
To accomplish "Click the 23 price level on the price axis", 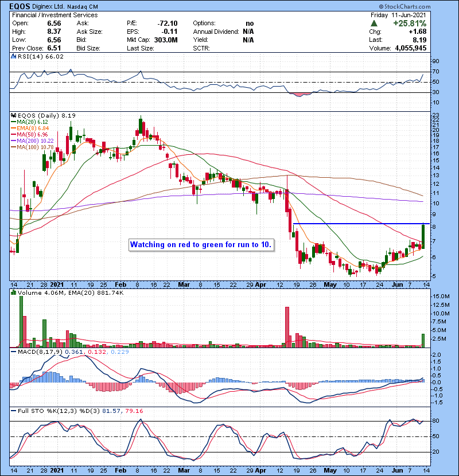I will pos(436,115).
